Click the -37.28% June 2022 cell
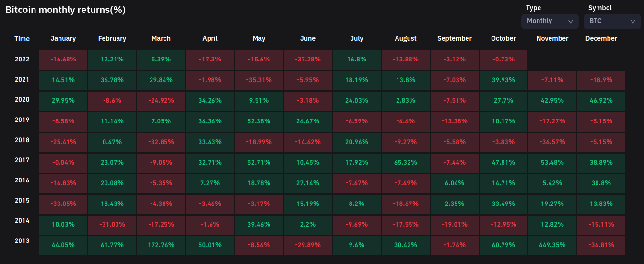This screenshot has height=264, width=644. pyautogui.click(x=308, y=60)
